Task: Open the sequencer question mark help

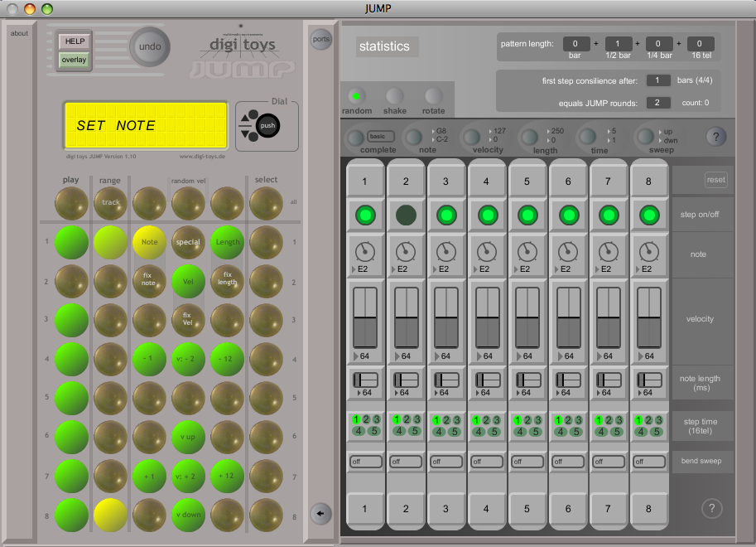Action: point(715,137)
